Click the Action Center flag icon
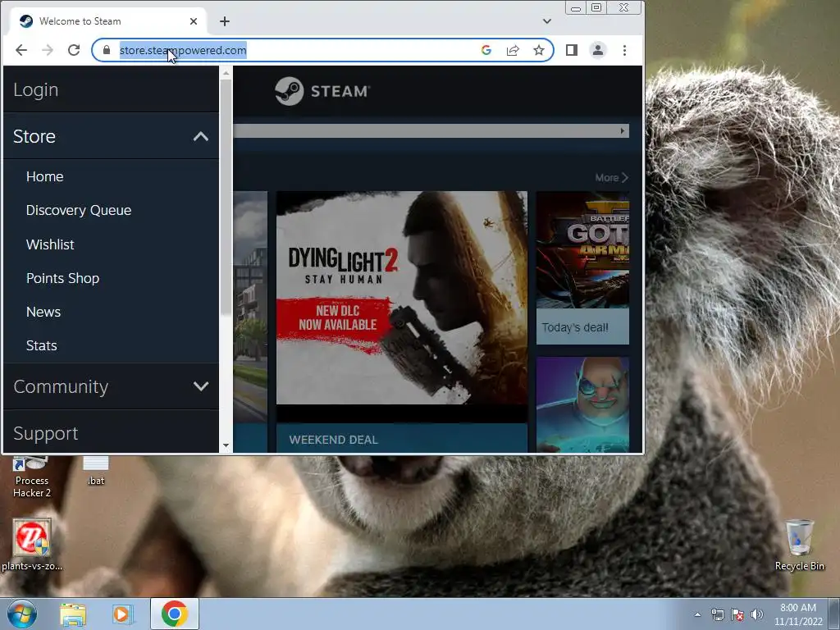The image size is (840, 630). click(x=737, y=614)
